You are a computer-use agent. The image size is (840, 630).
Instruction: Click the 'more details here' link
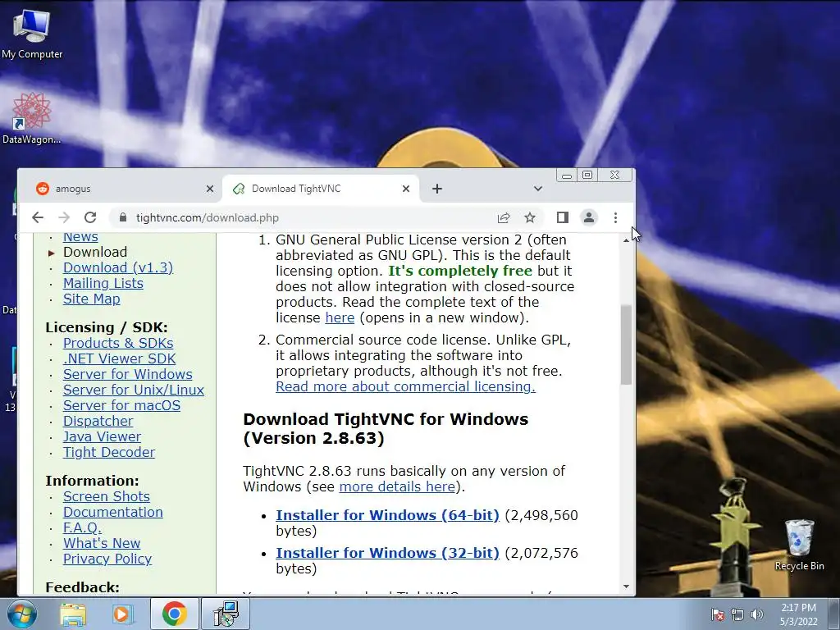coord(397,486)
